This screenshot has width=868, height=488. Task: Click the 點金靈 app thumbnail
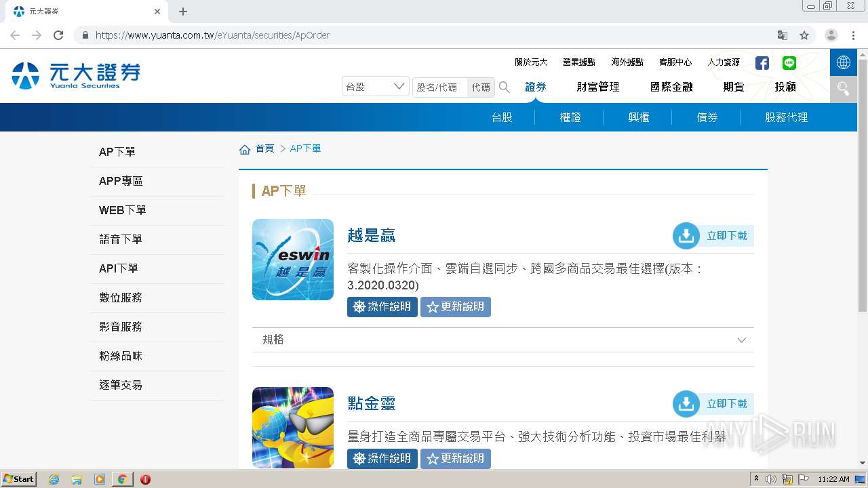293,428
